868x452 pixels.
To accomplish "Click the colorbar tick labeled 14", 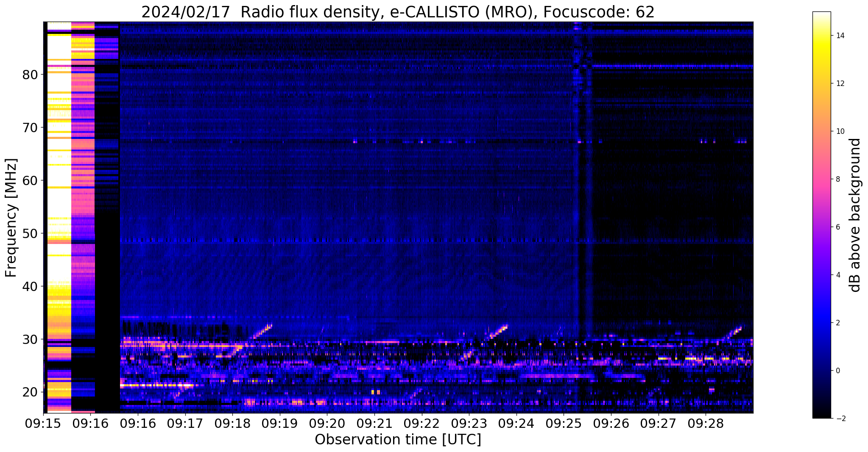I will coord(839,36).
